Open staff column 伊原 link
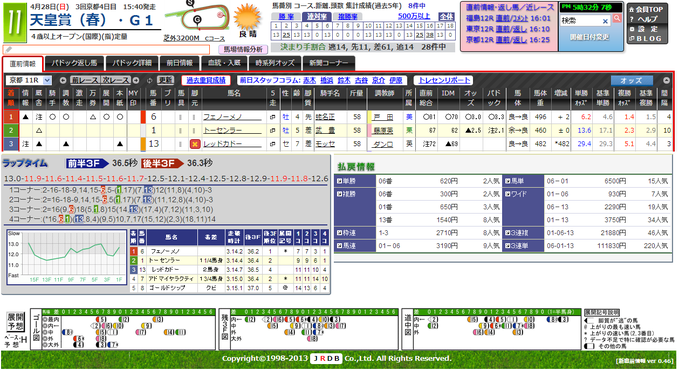 pos(396,80)
